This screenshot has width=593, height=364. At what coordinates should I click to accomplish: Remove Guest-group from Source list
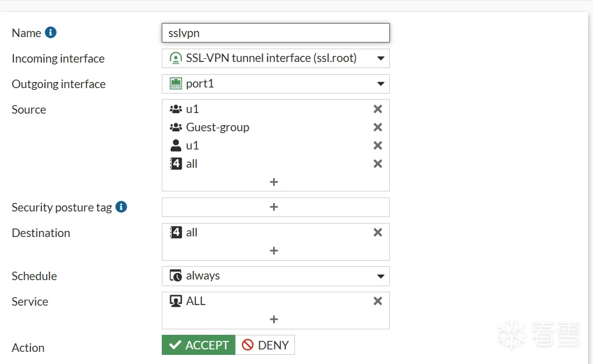pyautogui.click(x=378, y=128)
